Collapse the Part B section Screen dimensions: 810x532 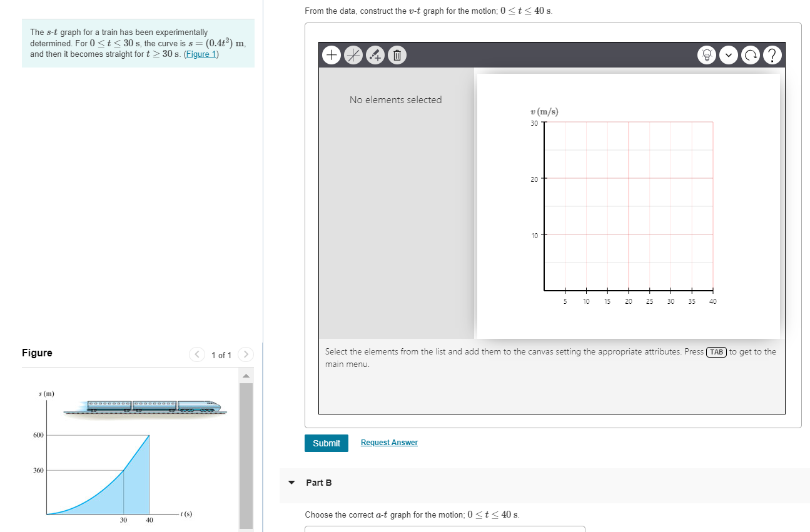[291, 482]
